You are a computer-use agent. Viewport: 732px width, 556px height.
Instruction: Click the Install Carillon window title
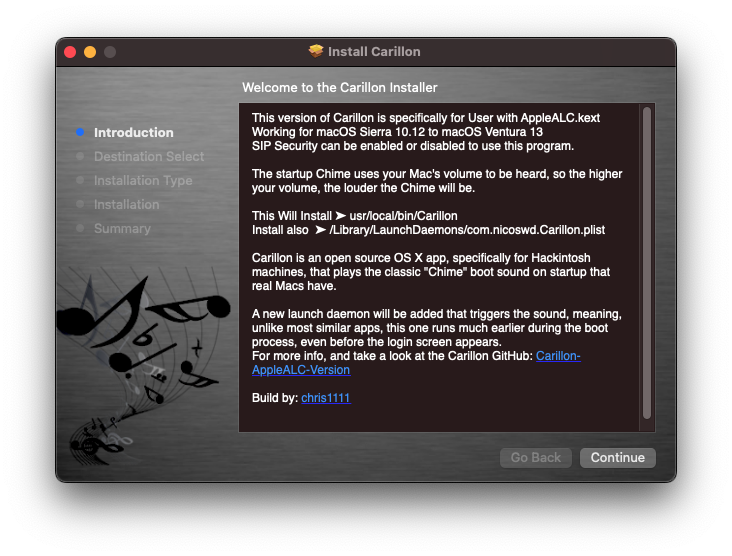pos(374,51)
